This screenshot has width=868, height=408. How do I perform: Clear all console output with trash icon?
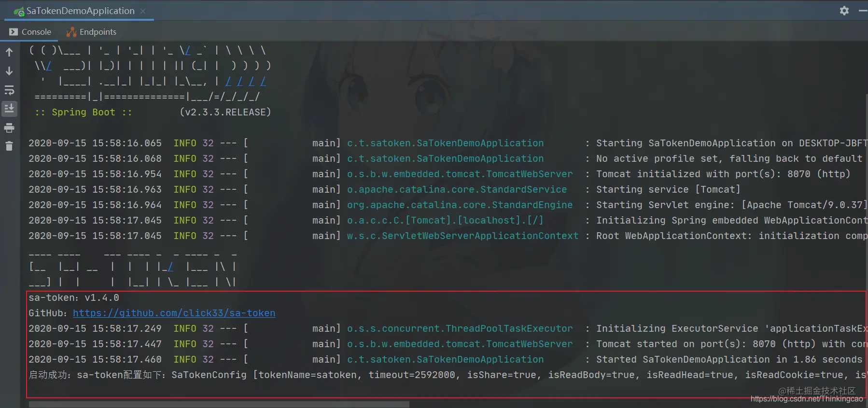point(9,146)
